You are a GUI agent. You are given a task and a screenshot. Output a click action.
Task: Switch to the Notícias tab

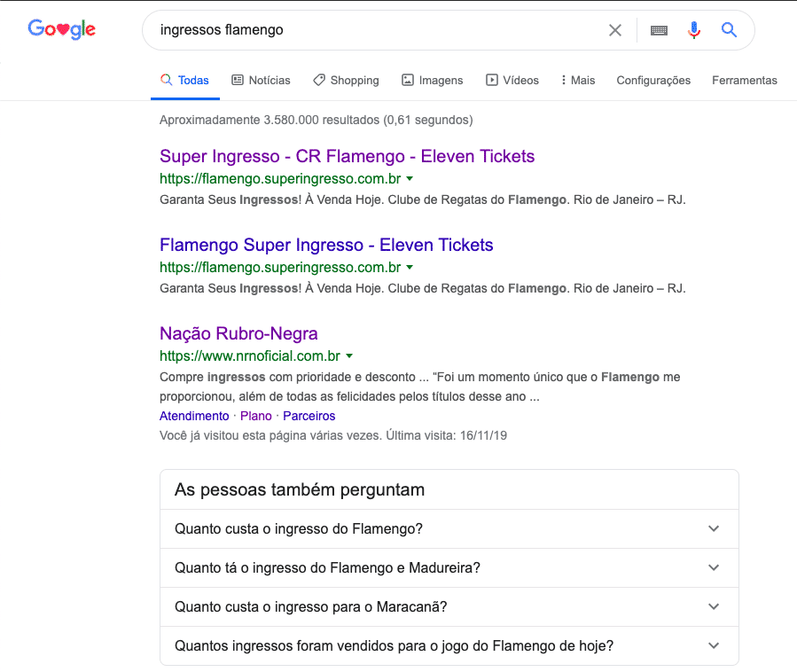point(262,81)
